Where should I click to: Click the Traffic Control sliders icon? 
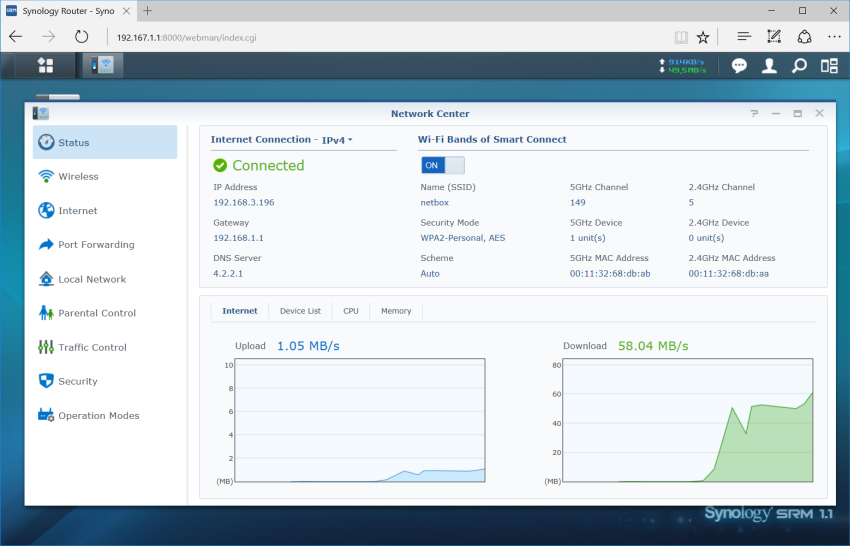46,347
